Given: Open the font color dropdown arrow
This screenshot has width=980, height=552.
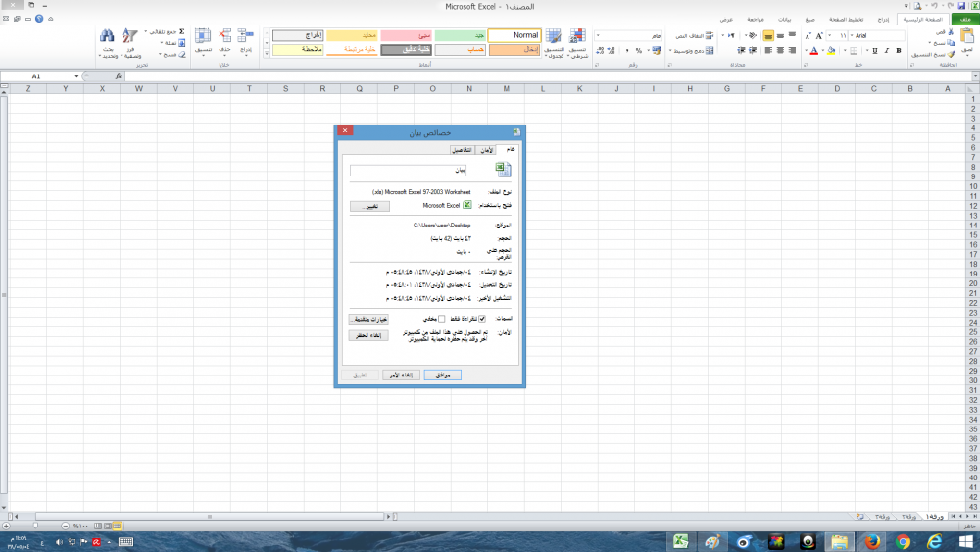Looking at the screenshot, I should coord(807,51).
